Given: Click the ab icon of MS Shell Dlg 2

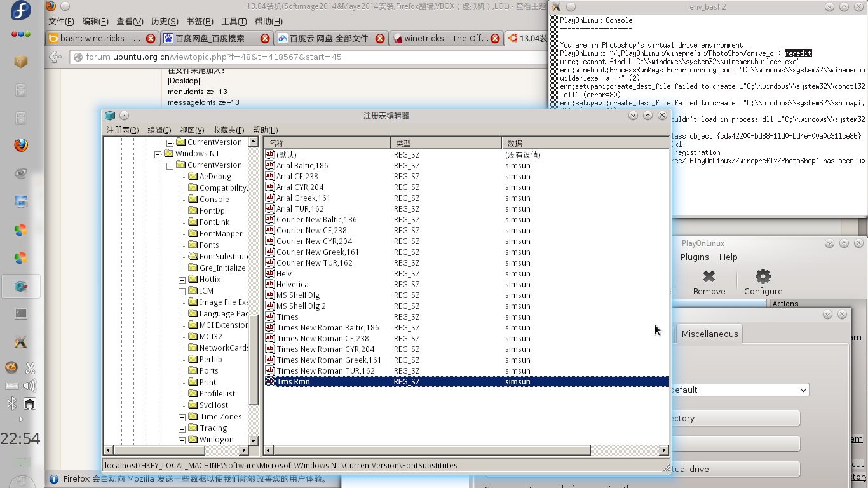Looking at the screenshot, I should click(x=269, y=306).
